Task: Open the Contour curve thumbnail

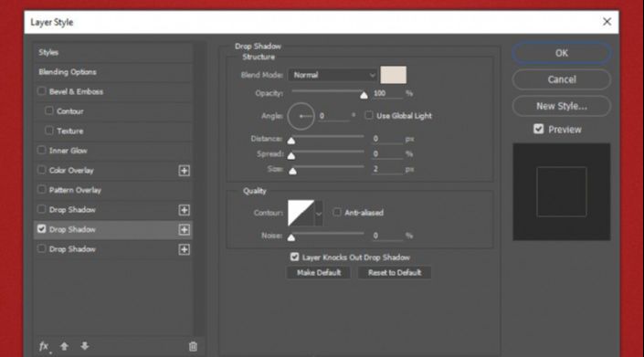Action: [301, 213]
